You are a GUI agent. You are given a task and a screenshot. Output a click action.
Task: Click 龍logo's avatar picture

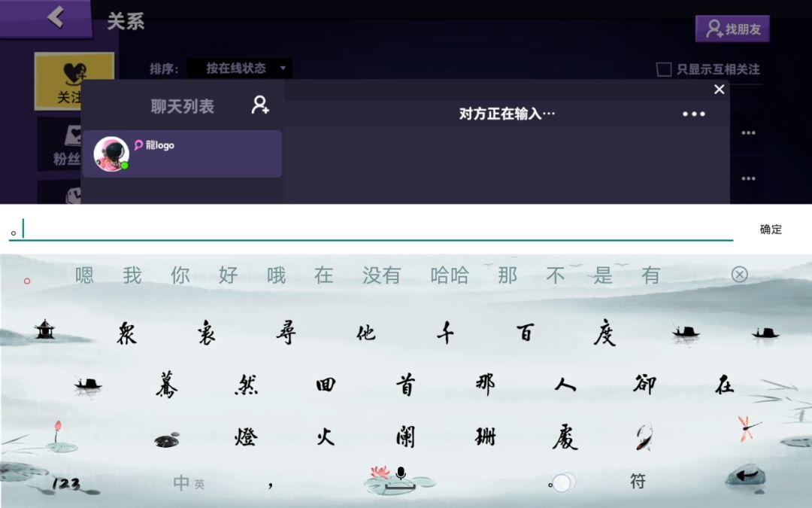coord(111,154)
